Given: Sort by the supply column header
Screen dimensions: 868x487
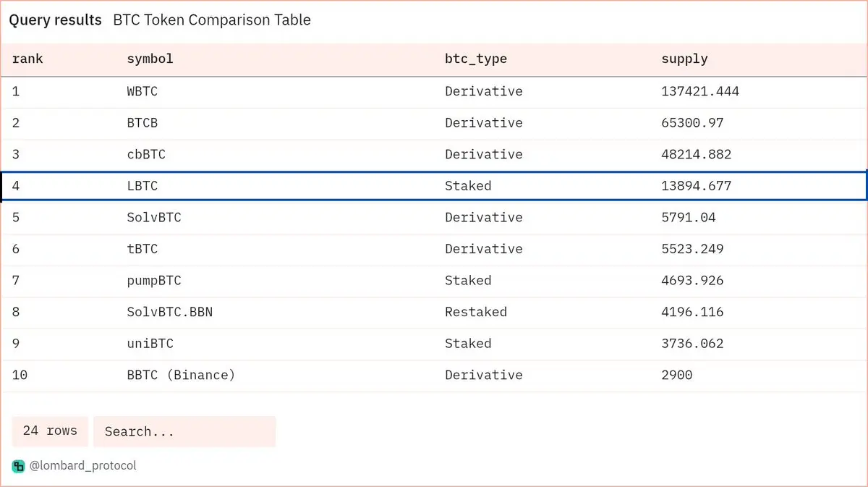Looking at the screenshot, I should tap(684, 59).
